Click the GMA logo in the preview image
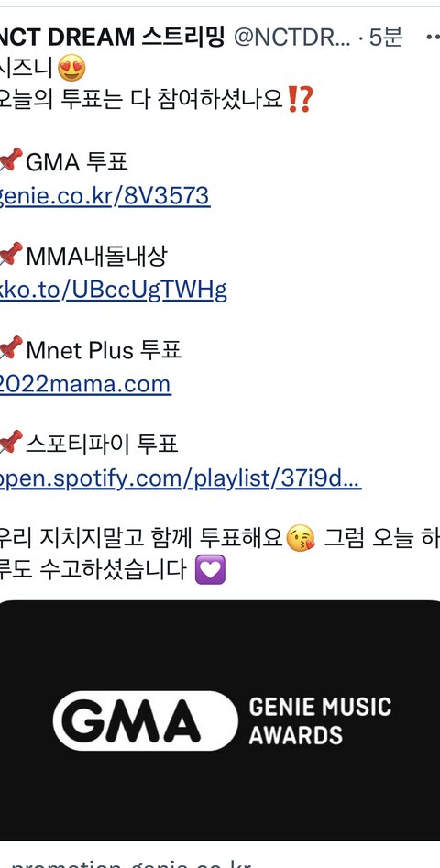This screenshot has height=868, width=440. pyautogui.click(x=145, y=720)
